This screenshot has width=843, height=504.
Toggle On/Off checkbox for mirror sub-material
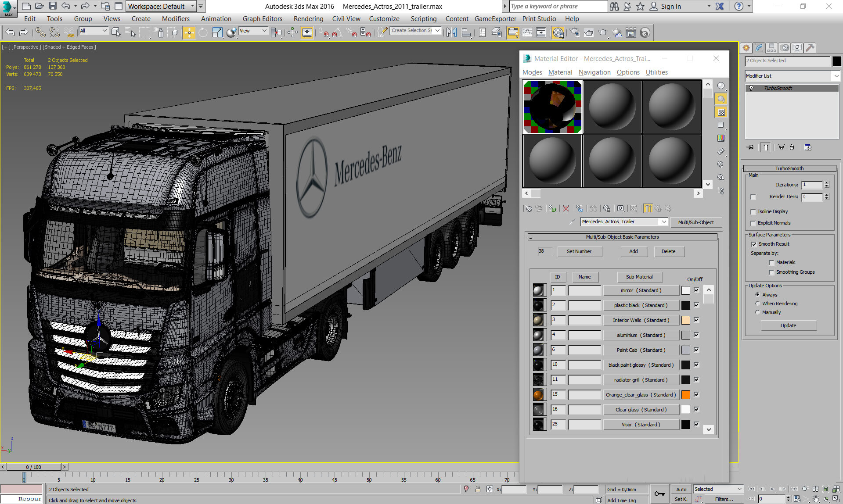click(696, 290)
